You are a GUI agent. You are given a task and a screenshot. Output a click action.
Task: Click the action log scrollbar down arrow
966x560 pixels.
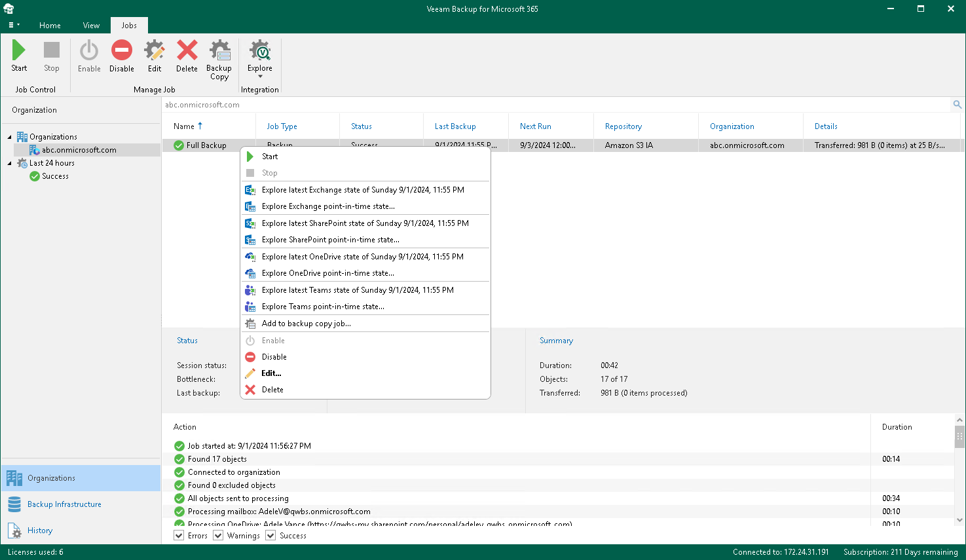(959, 520)
